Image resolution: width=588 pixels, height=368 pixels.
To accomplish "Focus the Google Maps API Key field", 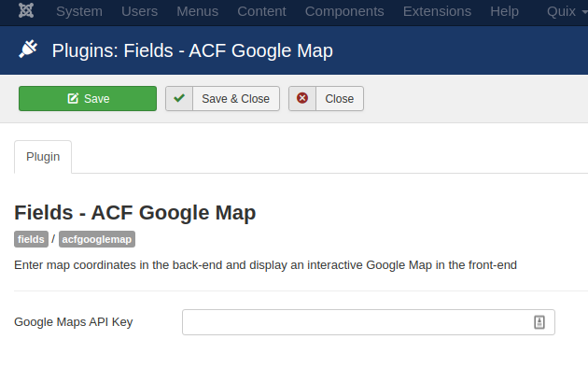I will [x=369, y=322].
